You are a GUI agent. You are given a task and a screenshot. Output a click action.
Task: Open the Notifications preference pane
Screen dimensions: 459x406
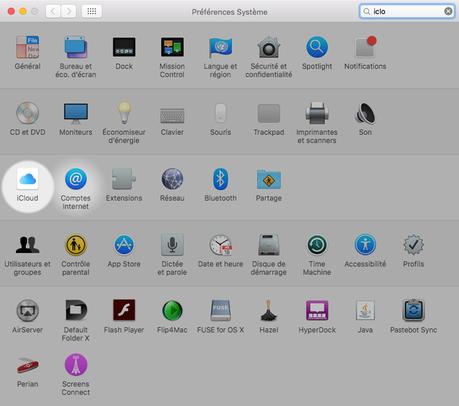tap(365, 53)
